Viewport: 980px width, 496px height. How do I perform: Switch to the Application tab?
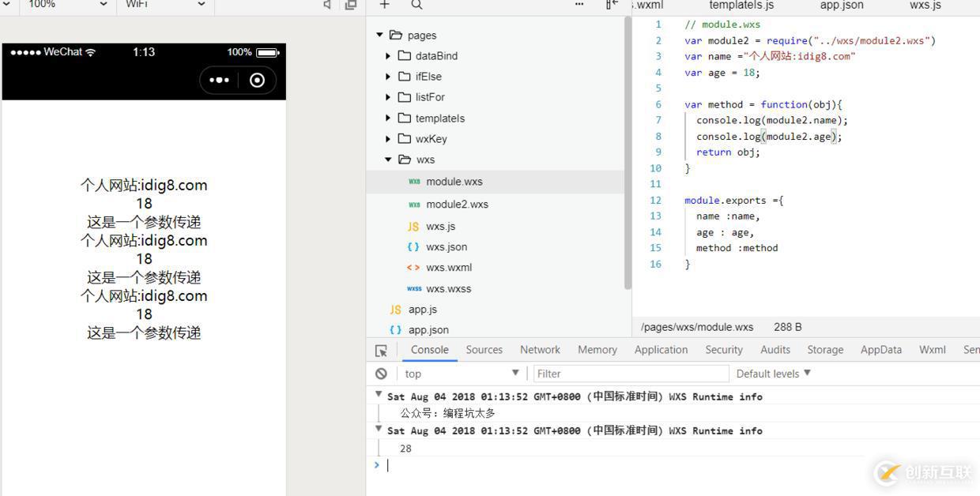click(661, 350)
